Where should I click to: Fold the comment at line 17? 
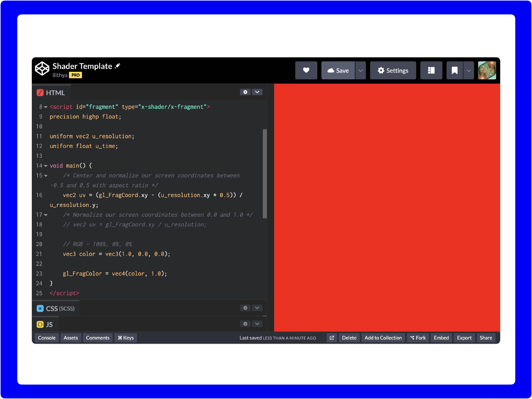(46, 215)
